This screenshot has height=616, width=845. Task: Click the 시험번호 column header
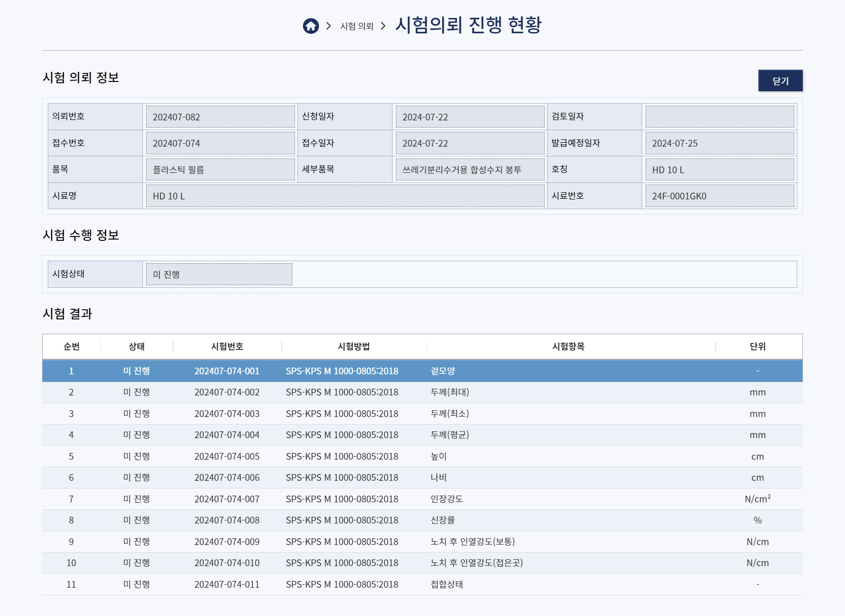[227, 346]
